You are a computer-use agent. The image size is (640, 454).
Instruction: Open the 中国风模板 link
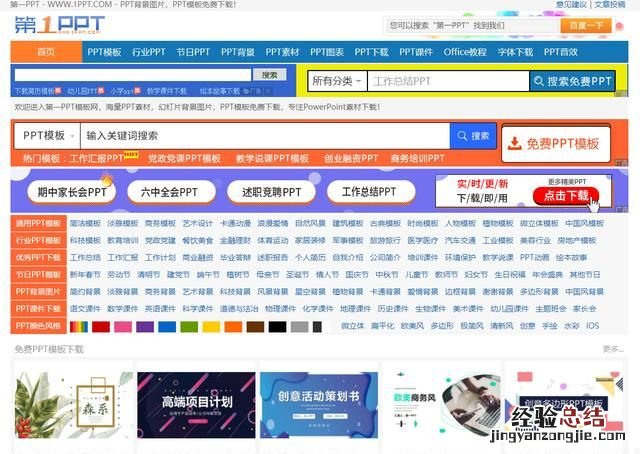[x=584, y=223]
